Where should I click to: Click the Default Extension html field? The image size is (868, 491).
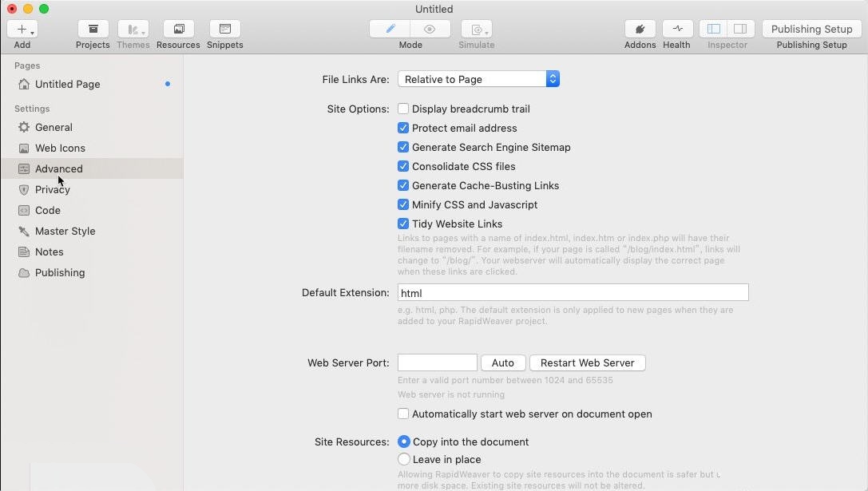click(573, 293)
